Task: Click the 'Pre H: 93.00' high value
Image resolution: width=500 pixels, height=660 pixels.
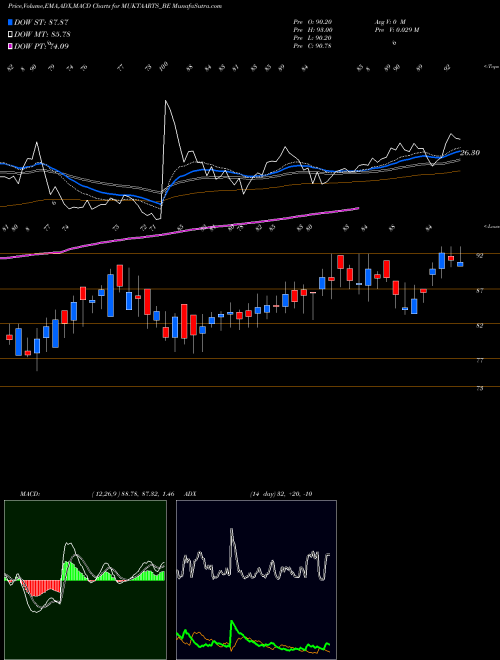Action: click(x=313, y=30)
